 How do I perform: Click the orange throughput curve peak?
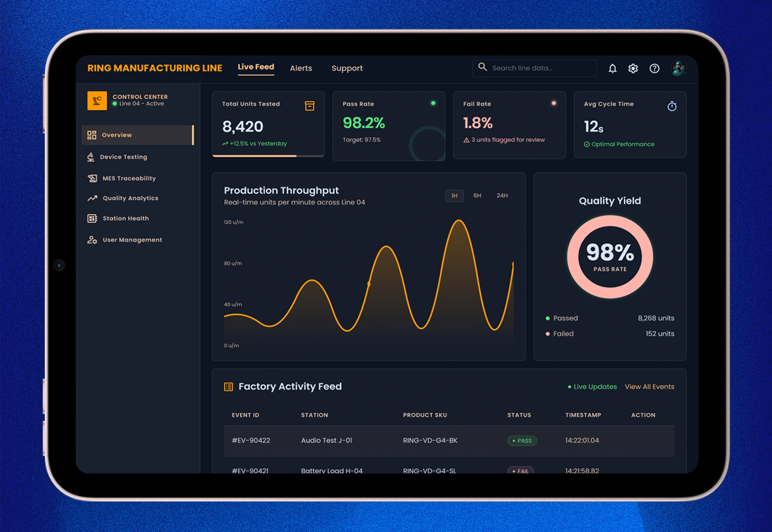click(459, 221)
